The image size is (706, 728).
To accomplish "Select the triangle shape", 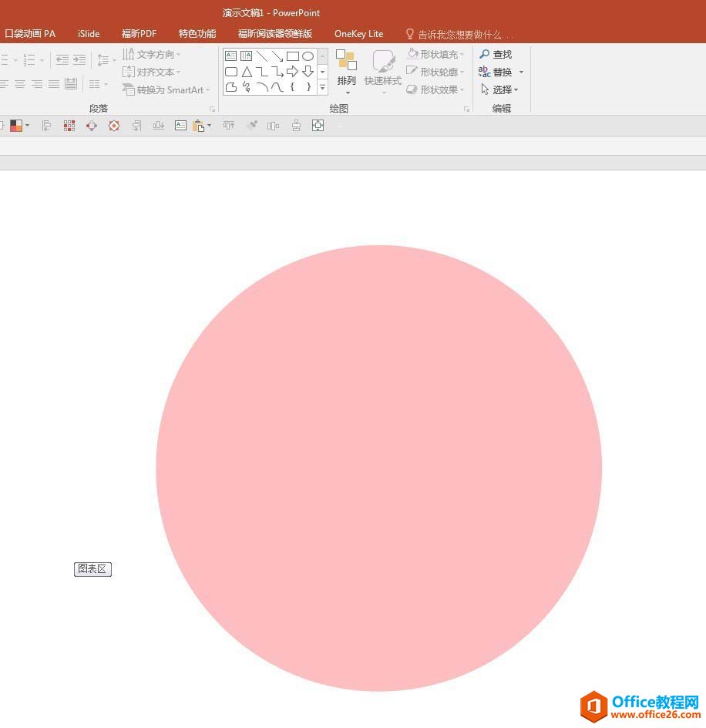I will 247,72.
